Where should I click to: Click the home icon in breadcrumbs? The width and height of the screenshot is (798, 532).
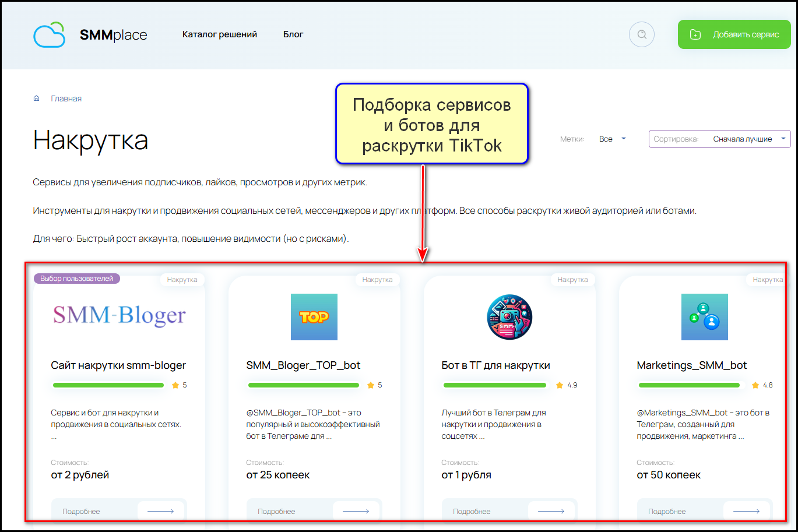pos(37,98)
